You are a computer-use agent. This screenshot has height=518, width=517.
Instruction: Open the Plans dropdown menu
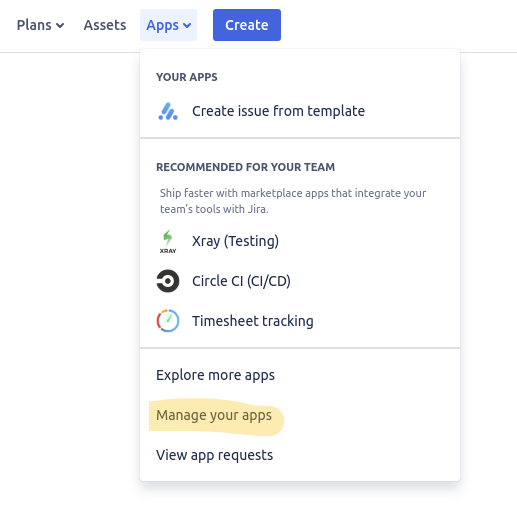[40, 25]
